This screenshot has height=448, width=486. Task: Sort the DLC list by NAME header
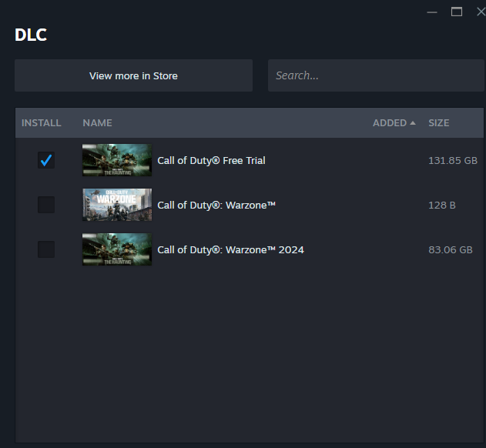pos(97,123)
